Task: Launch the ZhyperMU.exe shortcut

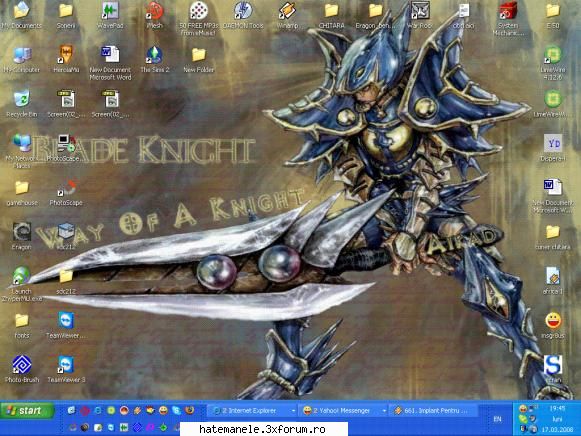Action: click(21, 284)
